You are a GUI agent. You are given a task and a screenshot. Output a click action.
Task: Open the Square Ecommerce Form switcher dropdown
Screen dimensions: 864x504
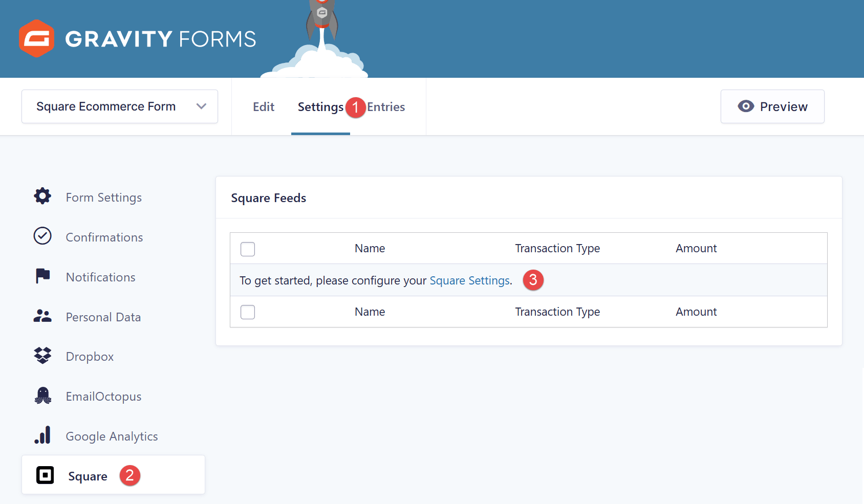pyautogui.click(x=120, y=106)
